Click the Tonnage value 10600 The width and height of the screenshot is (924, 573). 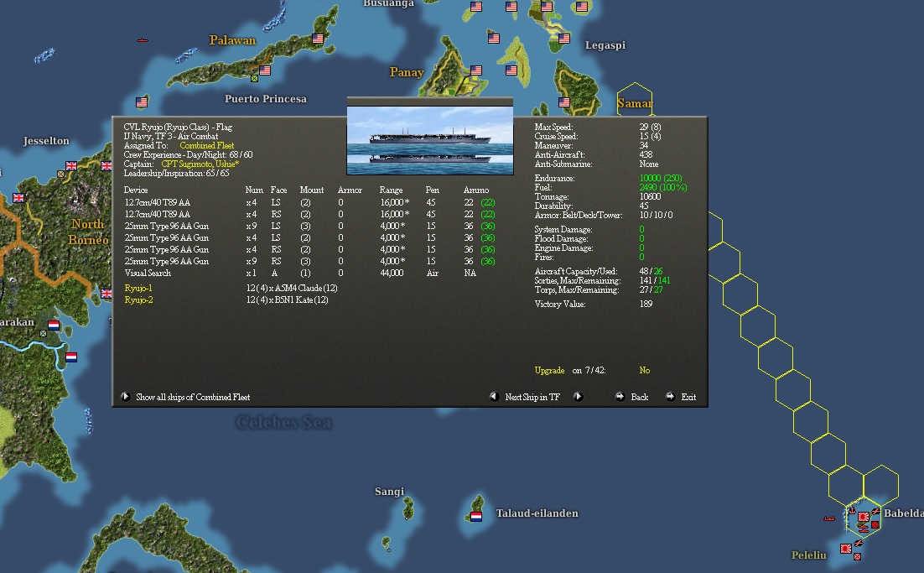point(650,197)
